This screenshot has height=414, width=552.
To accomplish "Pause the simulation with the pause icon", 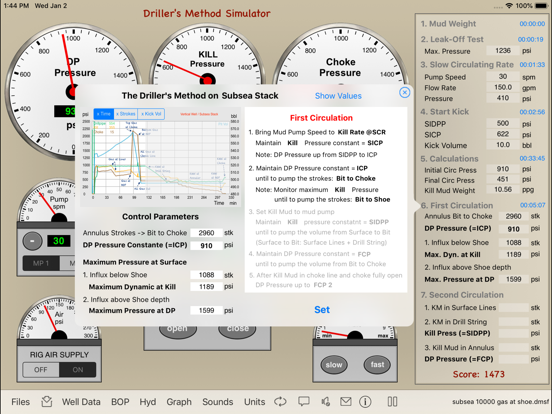I will (x=392, y=402).
